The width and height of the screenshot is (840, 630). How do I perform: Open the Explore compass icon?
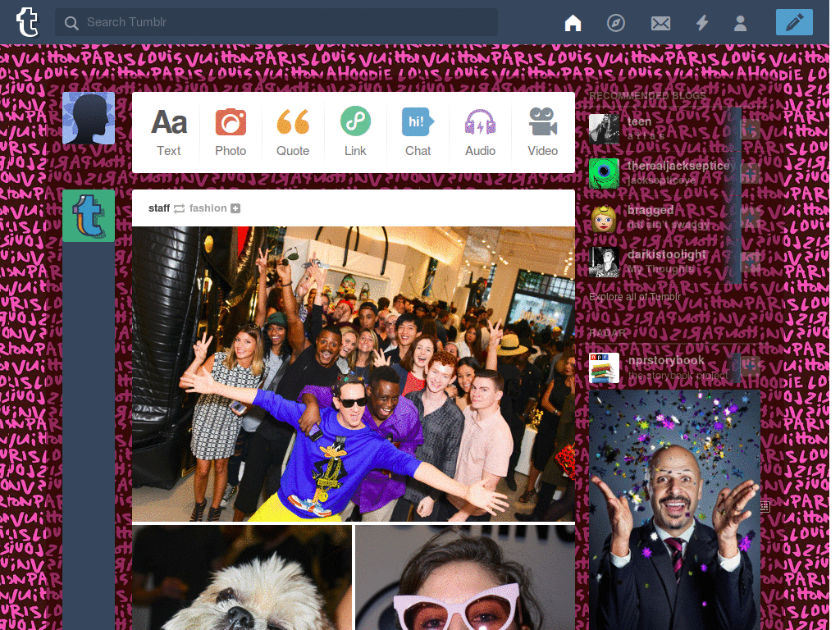pos(615,23)
